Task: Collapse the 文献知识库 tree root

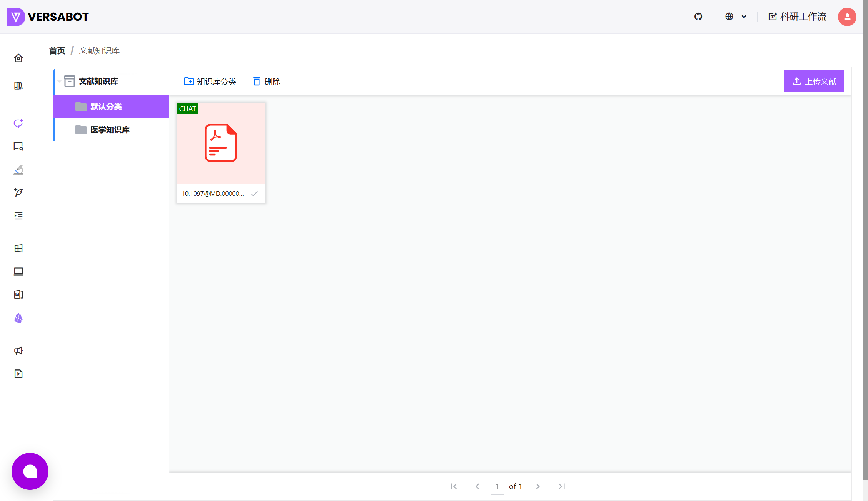Action: click(59, 81)
